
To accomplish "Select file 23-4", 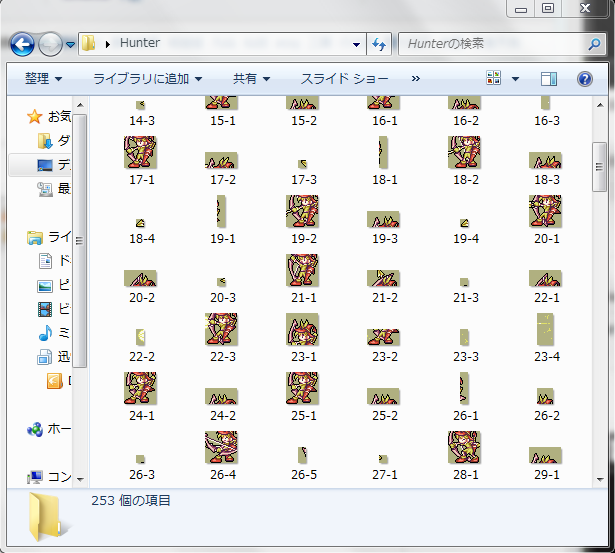I will pyautogui.click(x=546, y=329).
